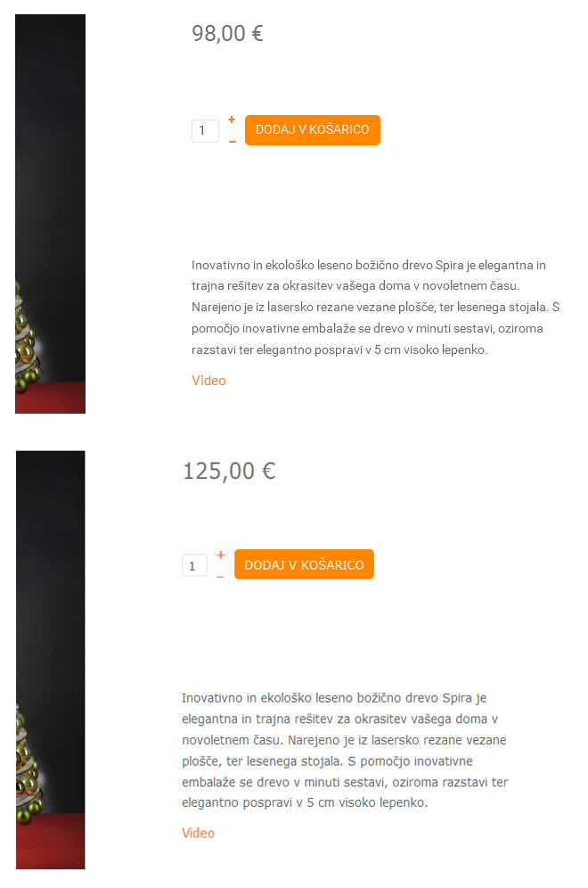588x888 pixels.
Task: Increase quantity with plus for 98,00 € product
Action: (232, 119)
